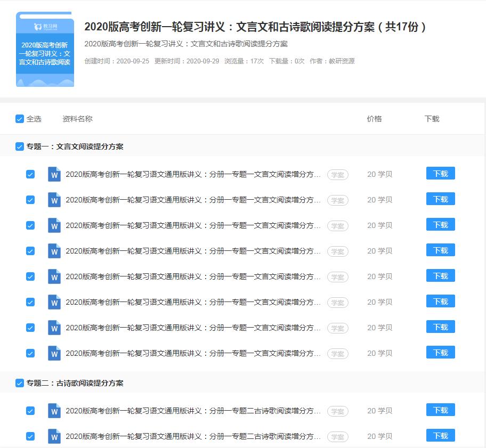Screen dimensions: 486x448
Task: Select the 价格 column header
Action: [375, 119]
